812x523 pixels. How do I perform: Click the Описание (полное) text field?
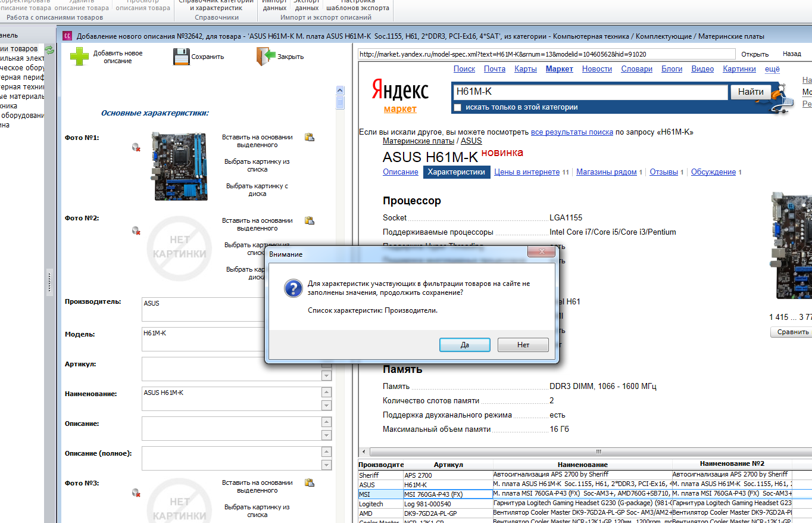[231, 458]
